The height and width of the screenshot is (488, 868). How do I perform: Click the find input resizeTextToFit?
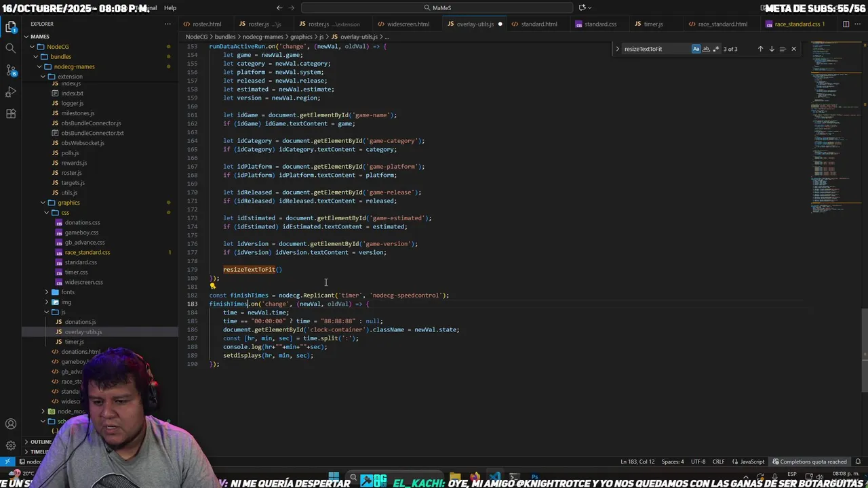[x=656, y=49]
